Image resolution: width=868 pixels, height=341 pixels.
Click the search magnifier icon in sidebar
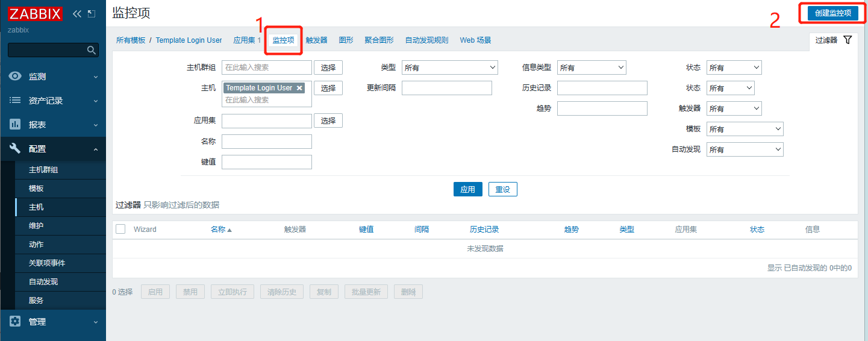pyautogui.click(x=92, y=50)
